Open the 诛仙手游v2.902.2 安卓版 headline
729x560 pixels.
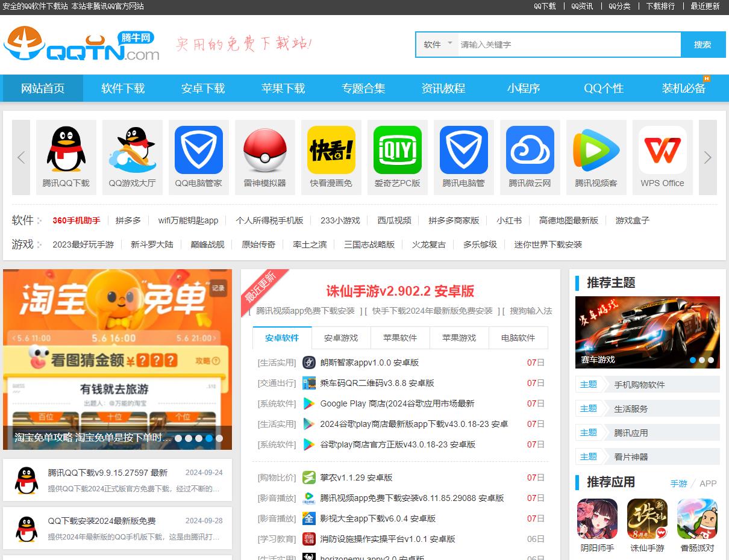[401, 291]
